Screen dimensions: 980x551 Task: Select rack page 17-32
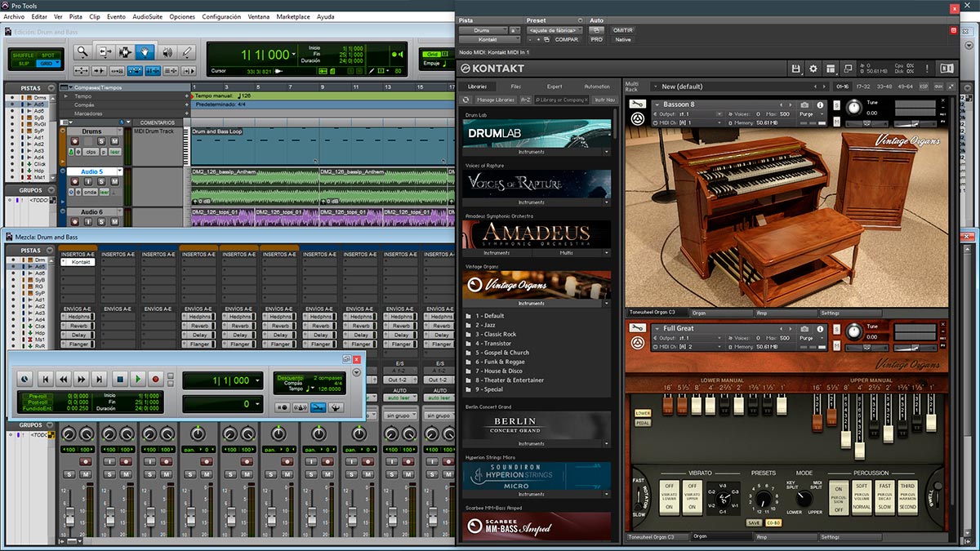[864, 87]
